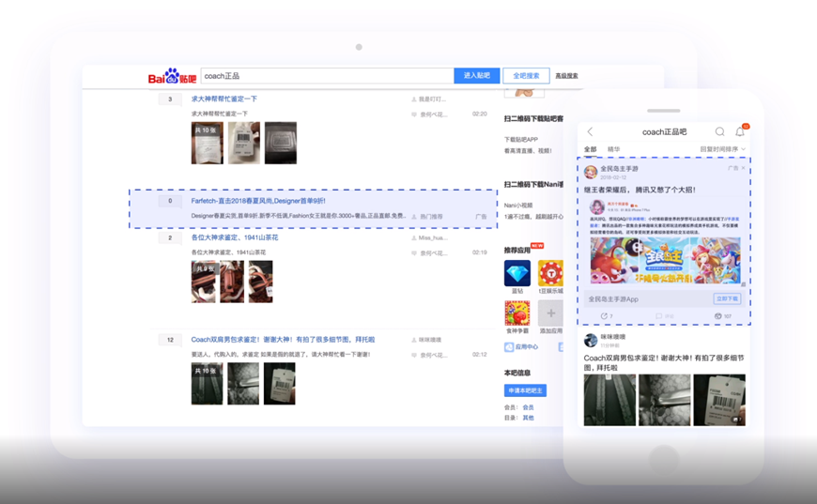Tap the phone back arrow icon
This screenshot has width=817, height=504.
click(591, 131)
